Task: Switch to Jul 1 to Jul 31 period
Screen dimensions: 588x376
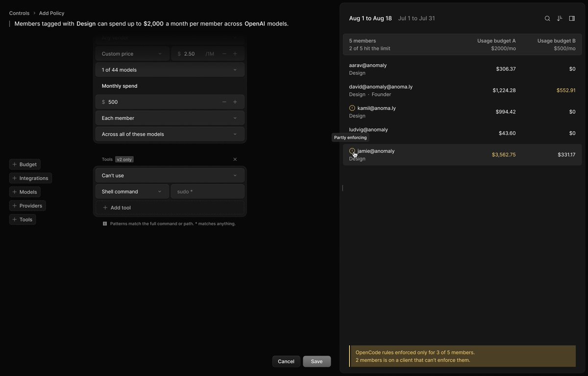Action: pyautogui.click(x=416, y=18)
